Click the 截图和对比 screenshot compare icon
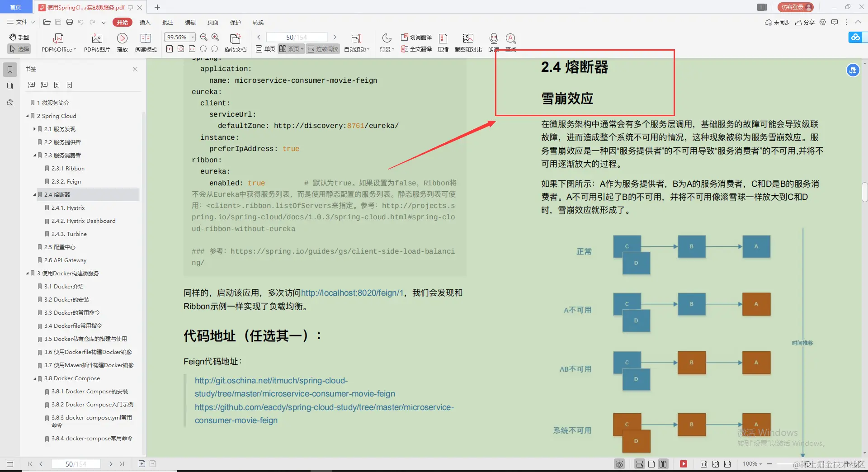Image resolution: width=868 pixels, height=472 pixels. (468, 42)
